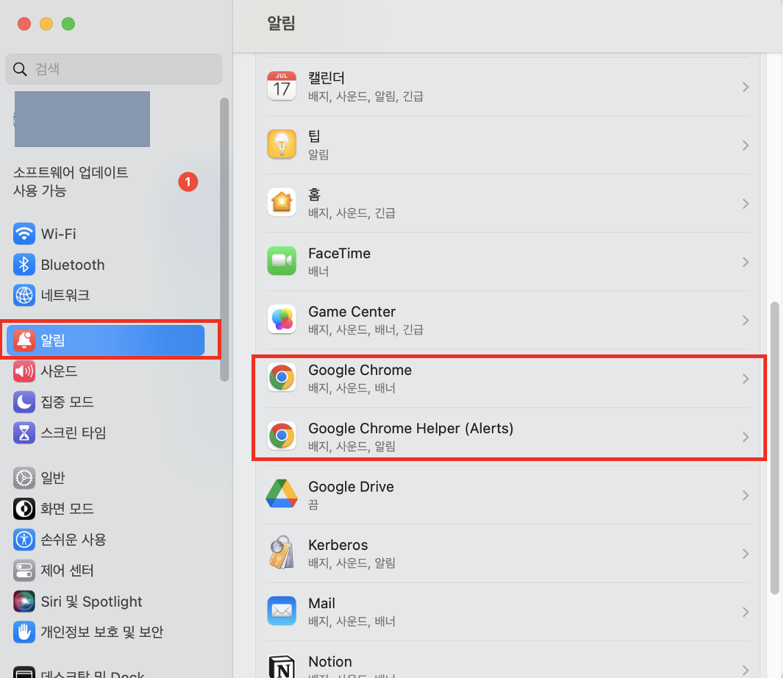Click the 스크린 타임 hourglass icon

24,432
